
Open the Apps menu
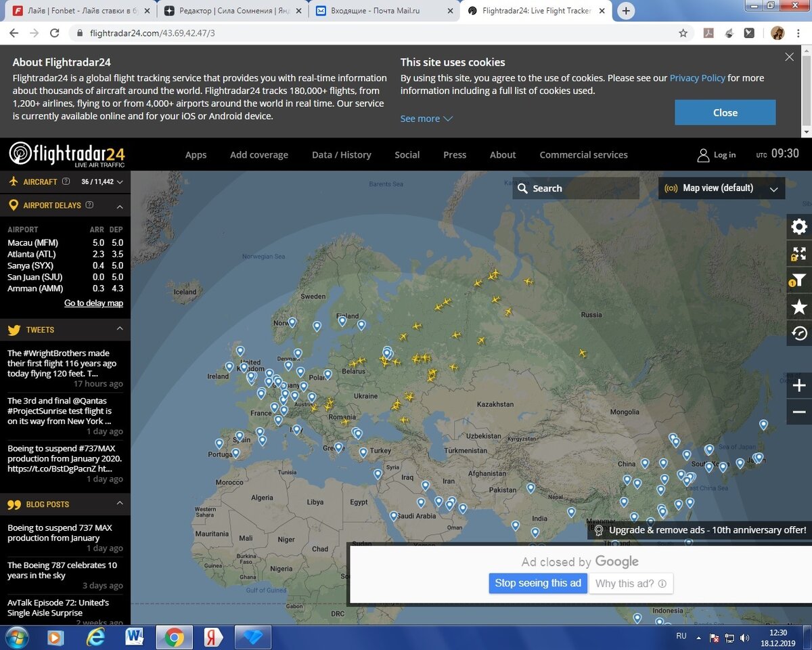tap(196, 154)
